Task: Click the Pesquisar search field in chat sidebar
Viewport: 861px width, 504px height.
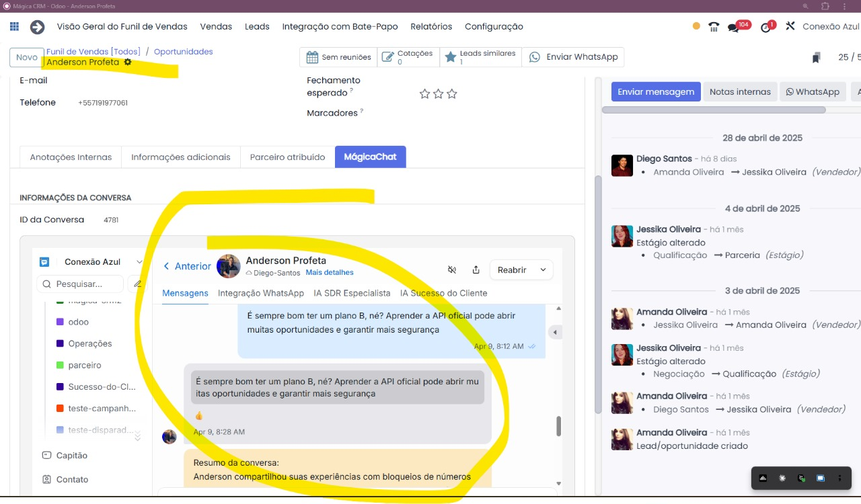Action: tap(80, 284)
